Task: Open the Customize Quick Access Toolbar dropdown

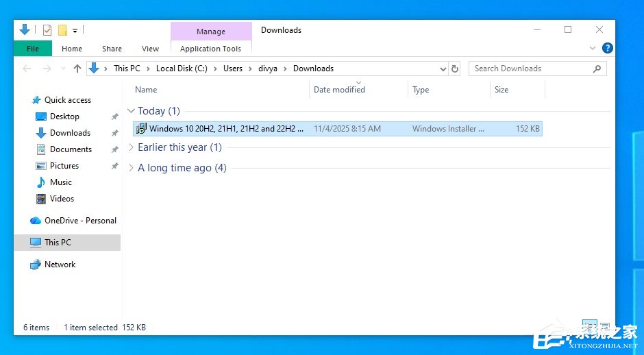Action: (x=75, y=30)
